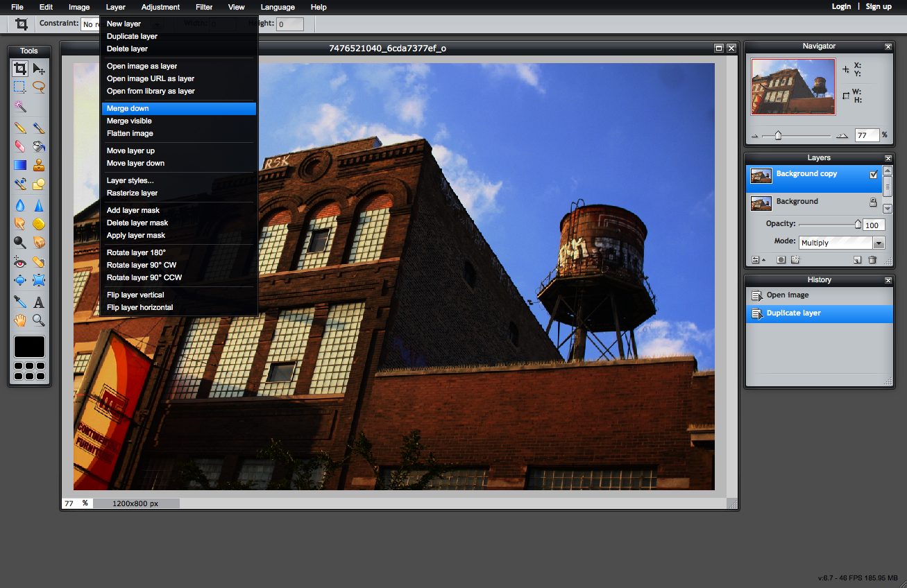Image resolution: width=907 pixels, height=588 pixels.
Task: Select the Drawing shapes tool
Action: click(x=39, y=184)
